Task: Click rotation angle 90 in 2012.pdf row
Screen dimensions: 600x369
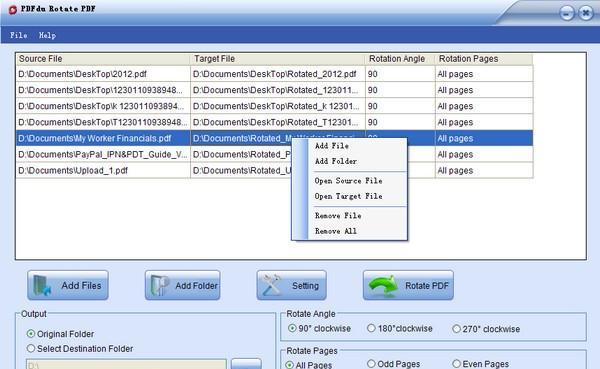Action: pos(400,74)
